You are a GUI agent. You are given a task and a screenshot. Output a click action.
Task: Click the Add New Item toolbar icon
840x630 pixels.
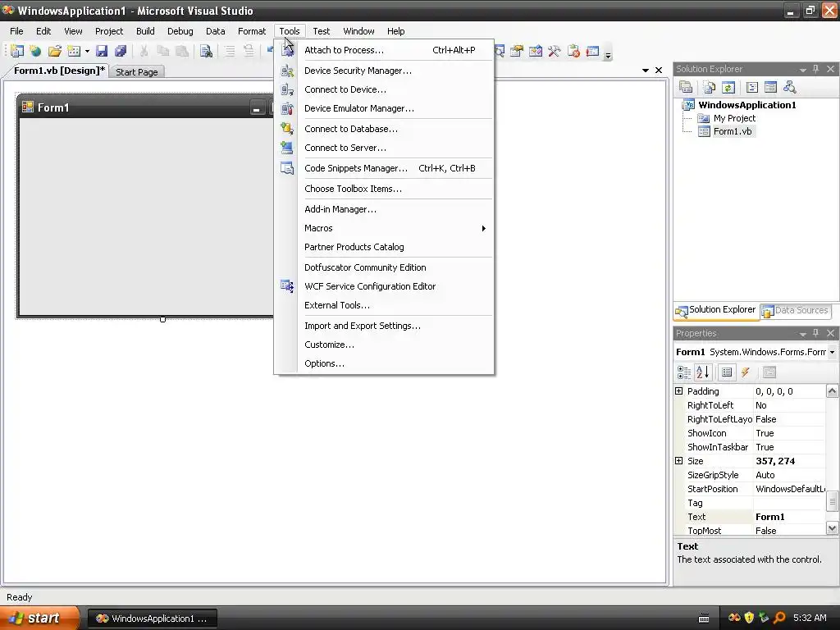[x=74, y=51]
